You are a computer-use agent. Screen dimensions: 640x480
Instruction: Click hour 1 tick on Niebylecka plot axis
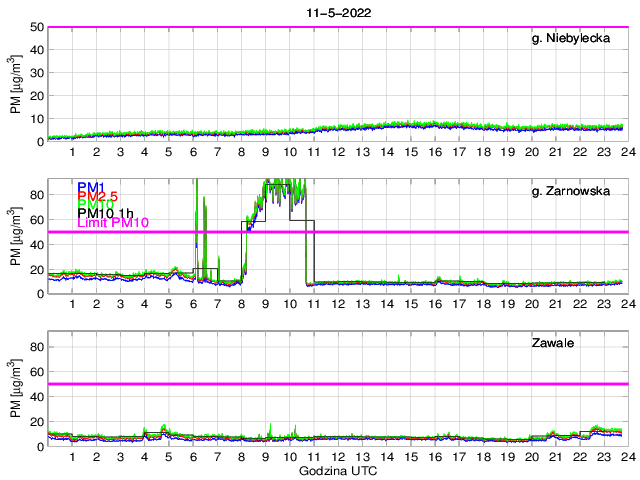(72, 152)
